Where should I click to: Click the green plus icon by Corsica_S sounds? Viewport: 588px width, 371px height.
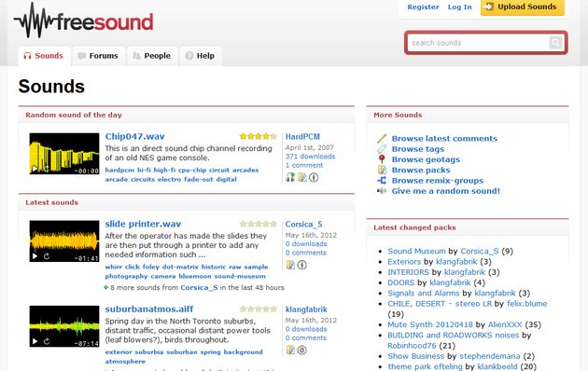(x=106, y=287)
